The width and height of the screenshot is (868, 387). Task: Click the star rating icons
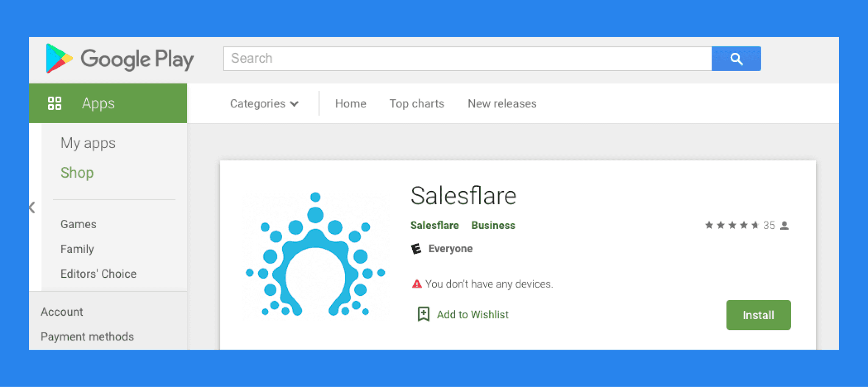(732, 225)
